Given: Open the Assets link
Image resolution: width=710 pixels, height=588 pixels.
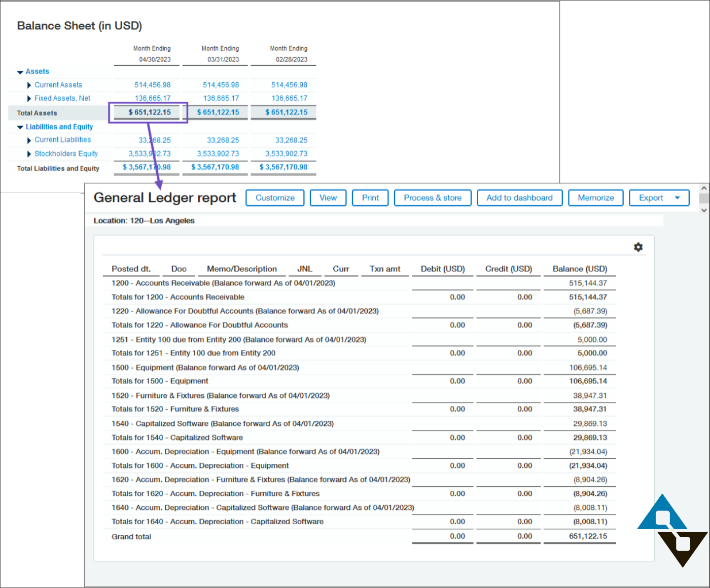Looking at the screenshot, I should tap(38, 71).
